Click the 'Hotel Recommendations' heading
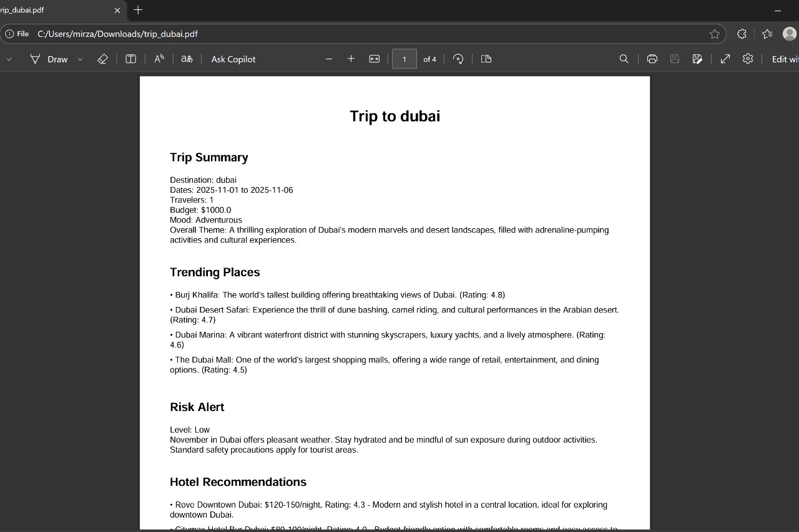799x532 pixels. (238, 481)
